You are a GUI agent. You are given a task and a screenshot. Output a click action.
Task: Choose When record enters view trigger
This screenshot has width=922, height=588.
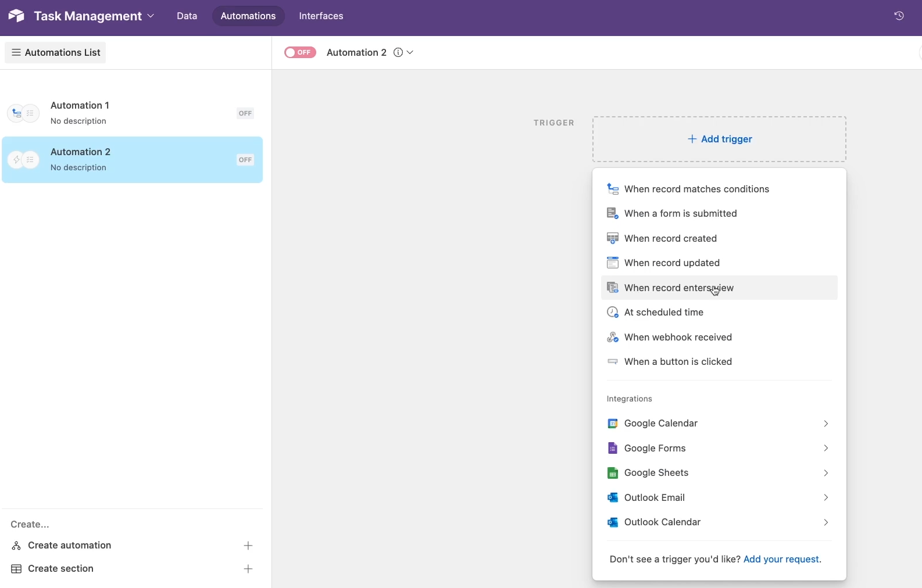pos(719,288)
